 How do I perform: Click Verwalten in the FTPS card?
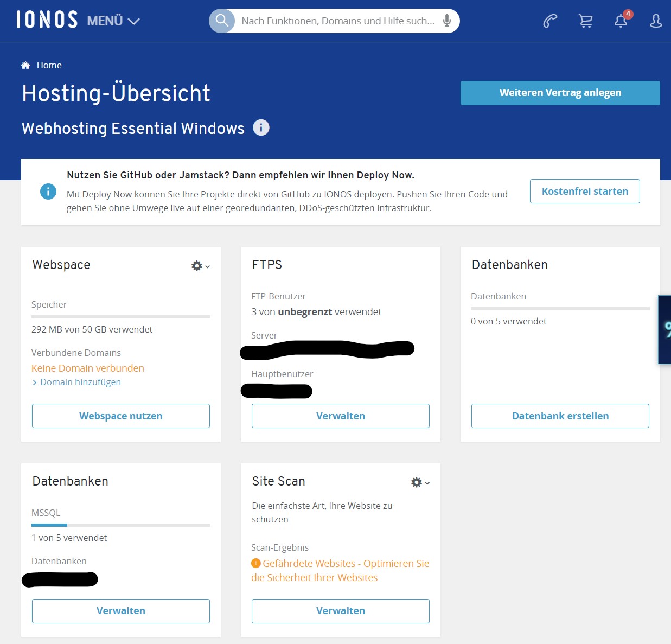pos(341,416)
